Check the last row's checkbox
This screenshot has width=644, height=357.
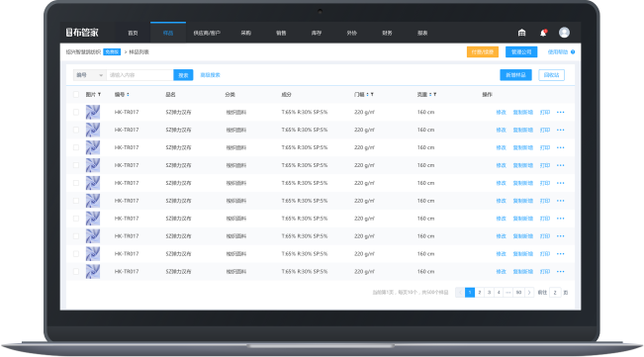click(x=76, y=272)
